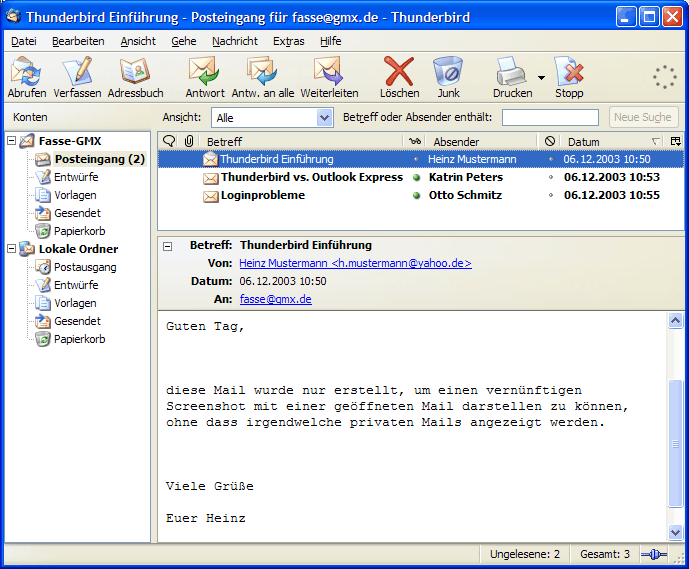Open the Extras menu
This screenshot has width=689, height=569.
[289, 41]
